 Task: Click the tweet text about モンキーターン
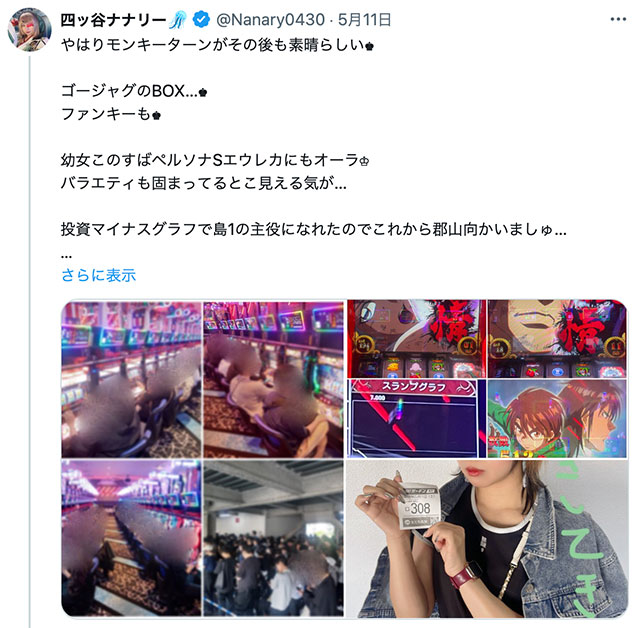[217, 45]
